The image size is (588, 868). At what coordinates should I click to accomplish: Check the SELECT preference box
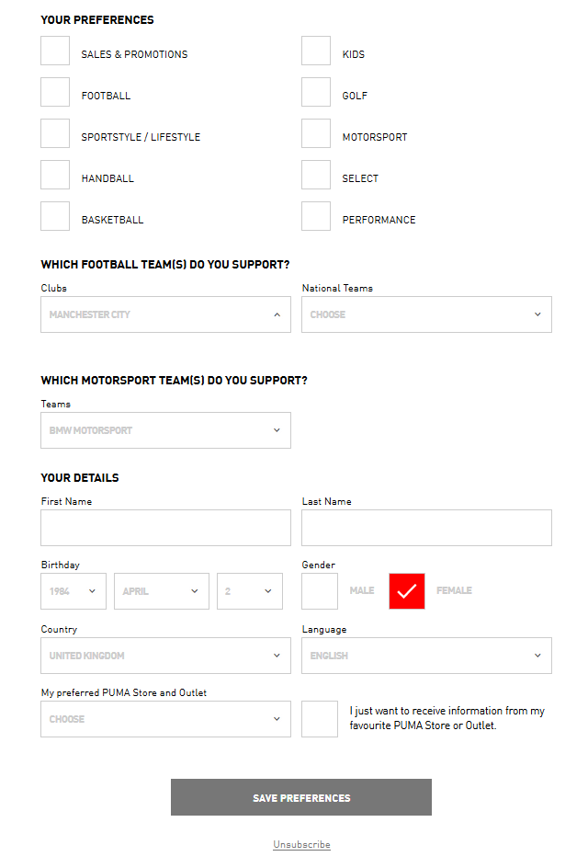click(315, 175)
